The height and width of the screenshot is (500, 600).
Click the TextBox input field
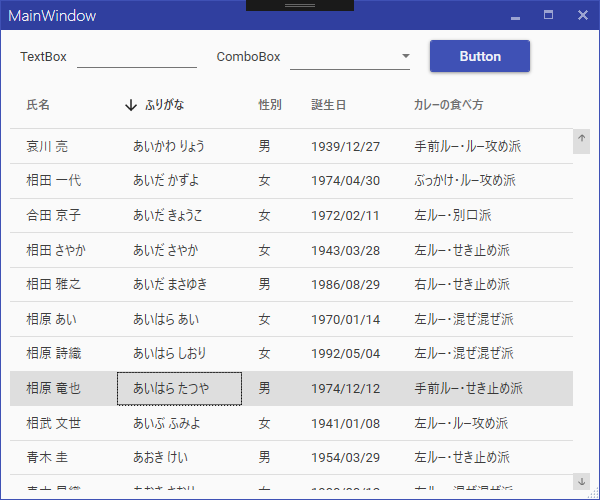click(136, 57)
